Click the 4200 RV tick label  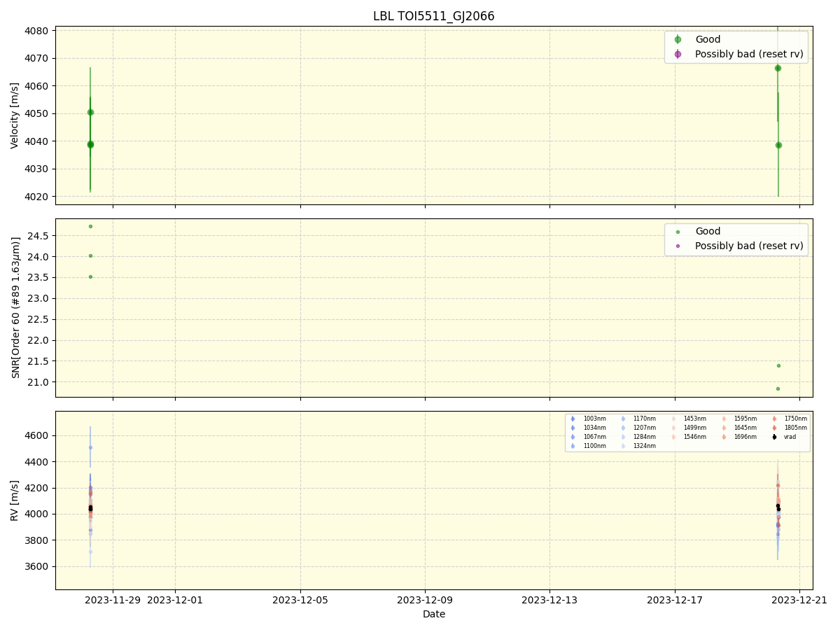(x=37, y=488)
